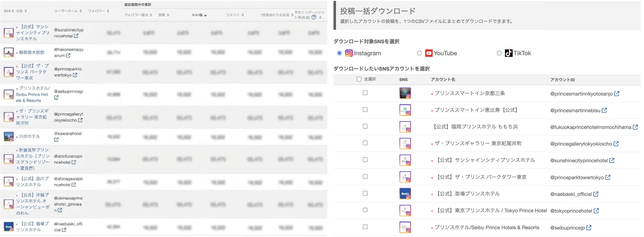This screenshot has width=644, height=237.
Task: Click external link icon beside @princegallerytokyokioicho in ranking table
Action: [80, 120]
